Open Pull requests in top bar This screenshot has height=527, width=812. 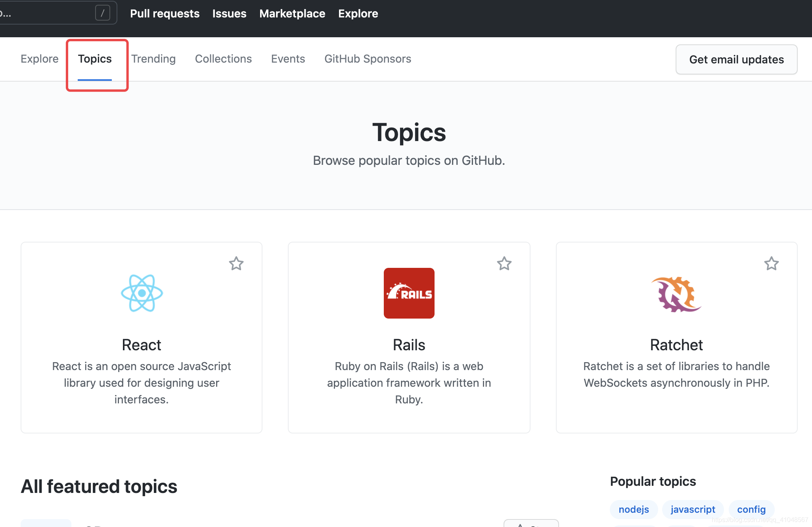point(165,13)
